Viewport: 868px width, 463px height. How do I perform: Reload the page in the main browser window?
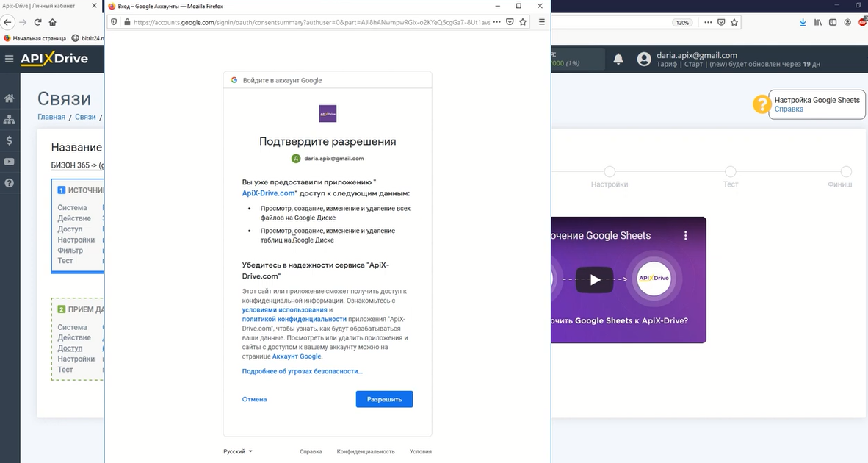click(x=37, y=22)
